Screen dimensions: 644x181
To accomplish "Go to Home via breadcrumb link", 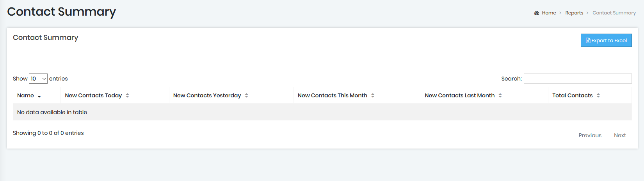I will pyautogui.click(x=549, y=13).
